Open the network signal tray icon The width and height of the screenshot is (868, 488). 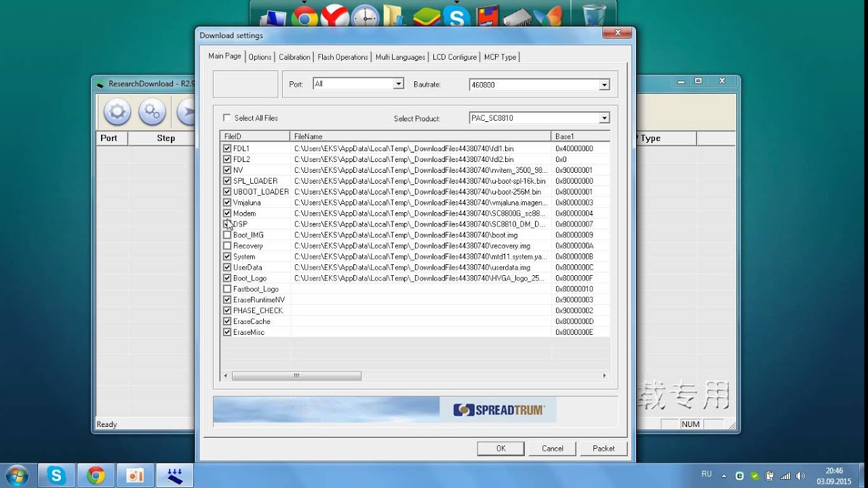[x=785, y=476]
